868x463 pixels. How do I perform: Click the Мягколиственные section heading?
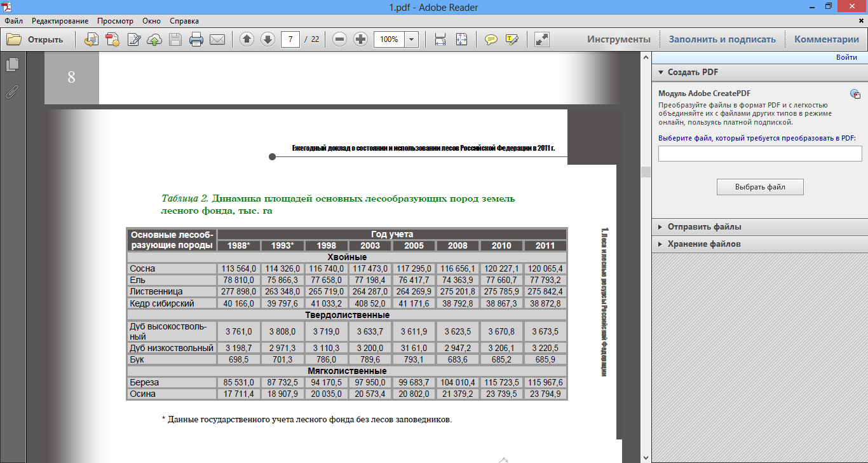pyautogui.click(x=347, y=371)
